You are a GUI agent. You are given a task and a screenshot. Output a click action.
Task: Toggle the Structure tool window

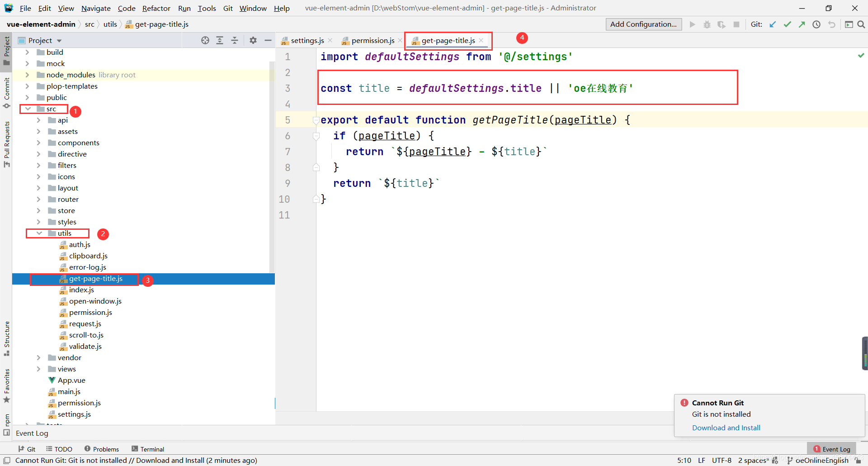coord(6,337)
